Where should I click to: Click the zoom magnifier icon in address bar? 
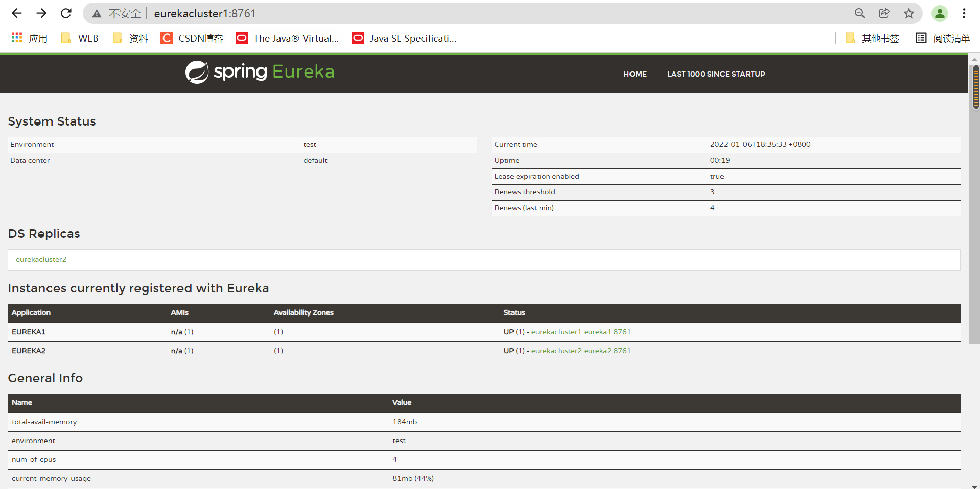[860, 13]
